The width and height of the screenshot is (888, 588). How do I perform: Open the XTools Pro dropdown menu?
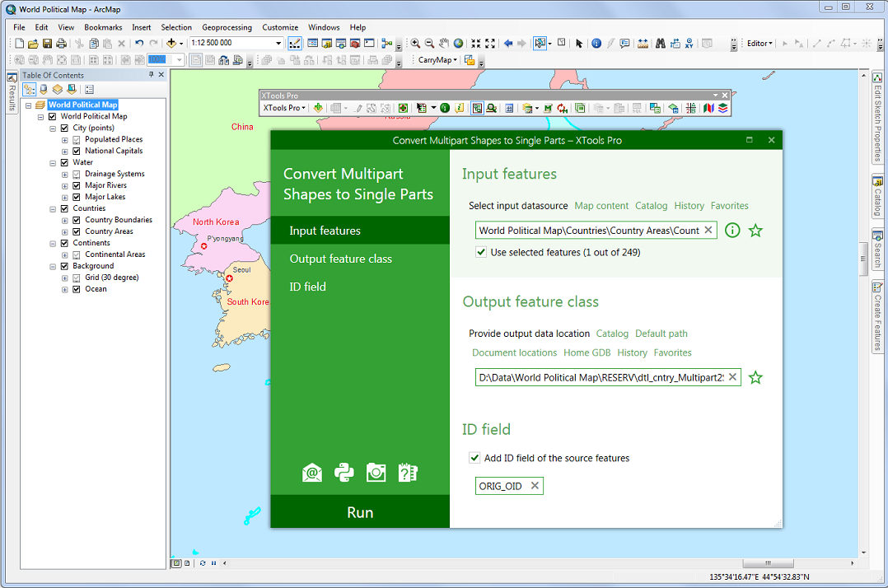(x=284, y=108)
